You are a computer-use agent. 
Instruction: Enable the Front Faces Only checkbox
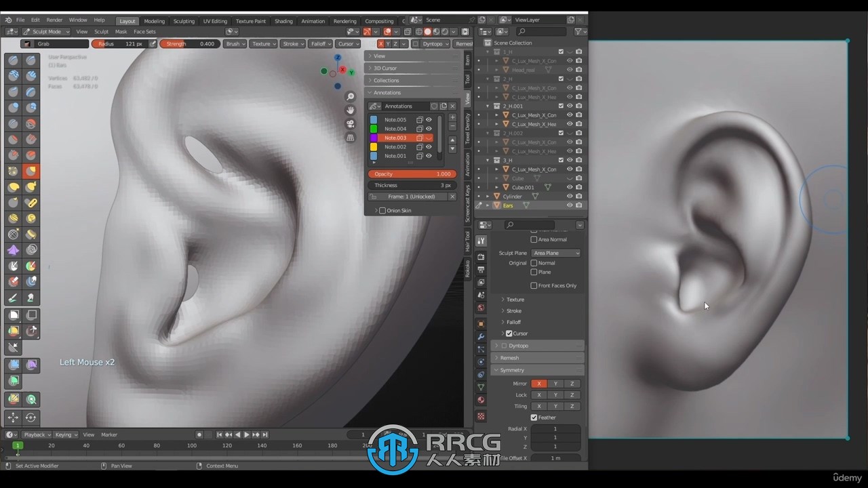pos(534,285)
